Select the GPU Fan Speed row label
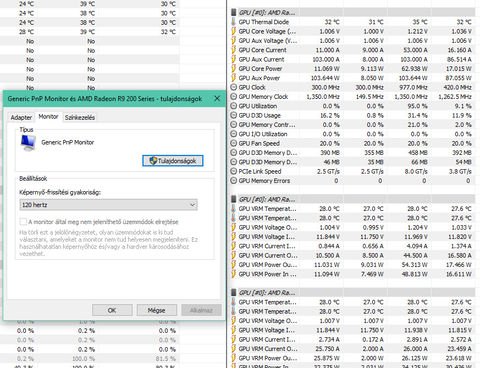 click(x=259, y=143)
